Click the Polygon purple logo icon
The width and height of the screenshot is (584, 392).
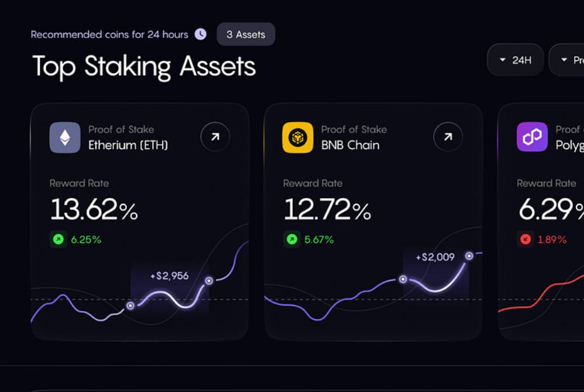click(x=531, y=137)
